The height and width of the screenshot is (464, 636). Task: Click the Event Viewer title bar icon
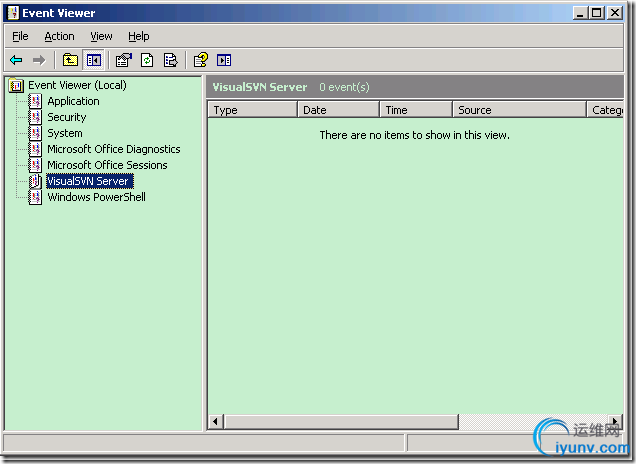(x=13, y=13)
